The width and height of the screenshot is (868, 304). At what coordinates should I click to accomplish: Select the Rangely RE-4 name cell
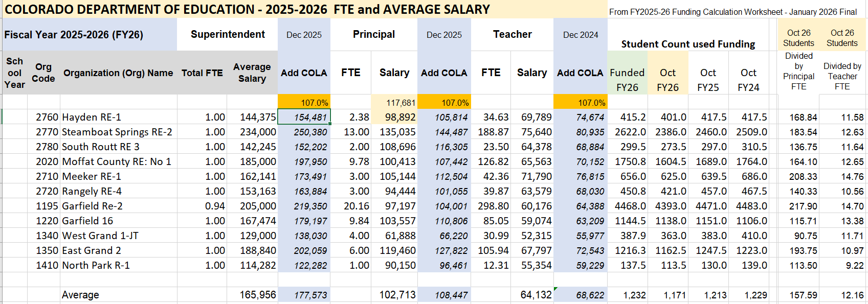click(119, 191)
